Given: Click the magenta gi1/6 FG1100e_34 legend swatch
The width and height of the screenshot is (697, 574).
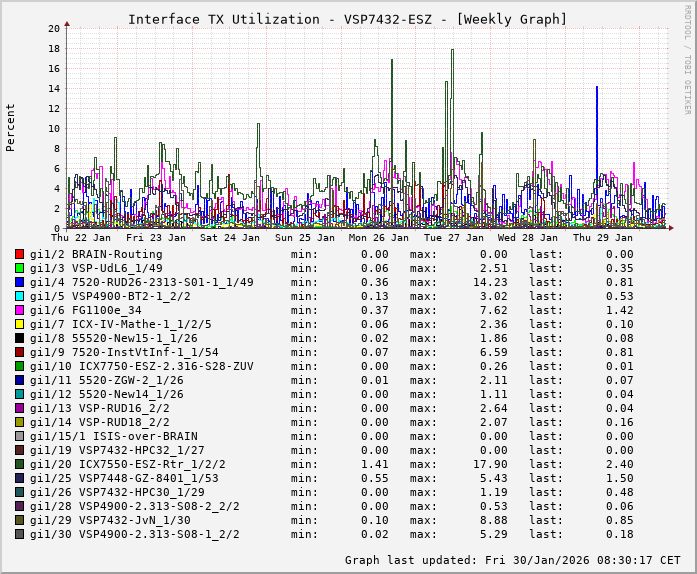Looking at the screenshot, I should (x=20, y=310).
